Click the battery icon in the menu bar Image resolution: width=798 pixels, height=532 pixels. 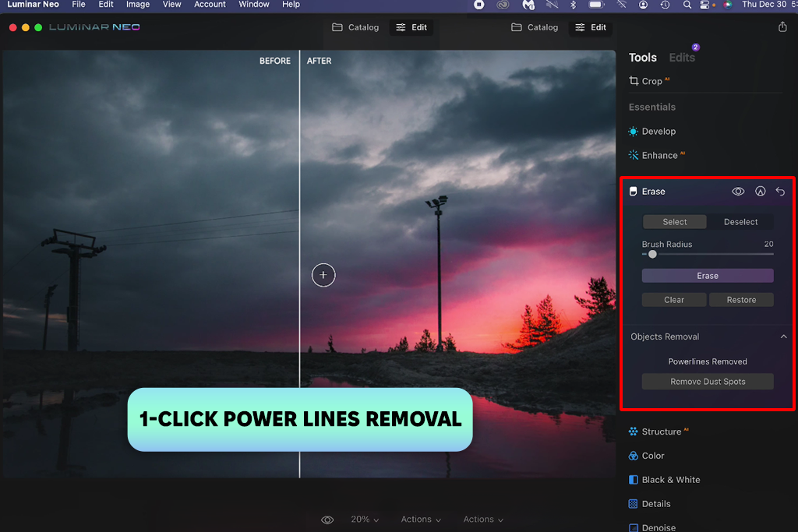point(596,5)
